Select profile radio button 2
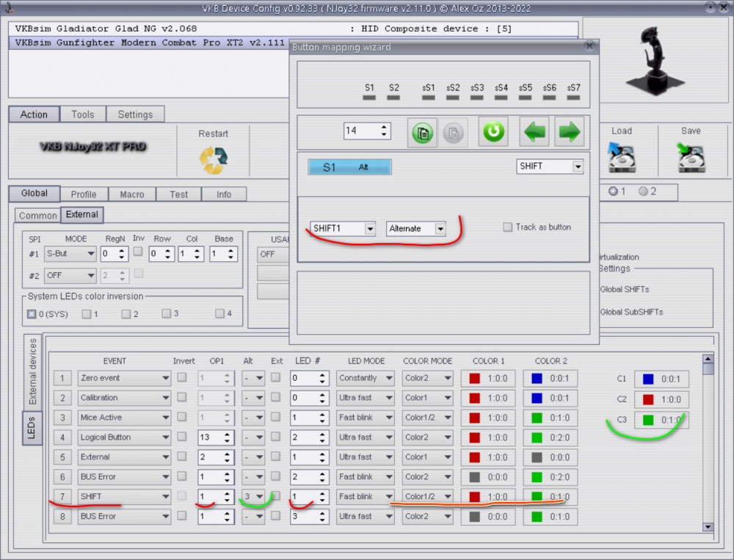Viewport: 734px width, 560px height. (643, 192)
